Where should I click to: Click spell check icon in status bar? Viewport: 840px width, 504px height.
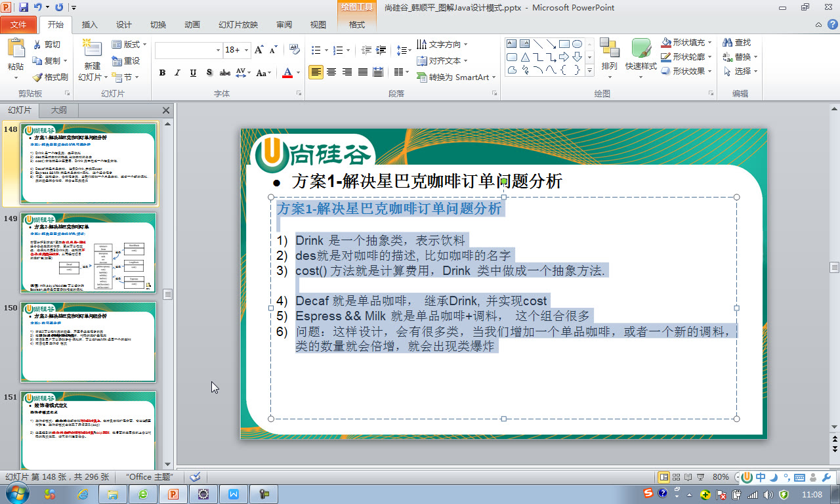click(194, 477)
